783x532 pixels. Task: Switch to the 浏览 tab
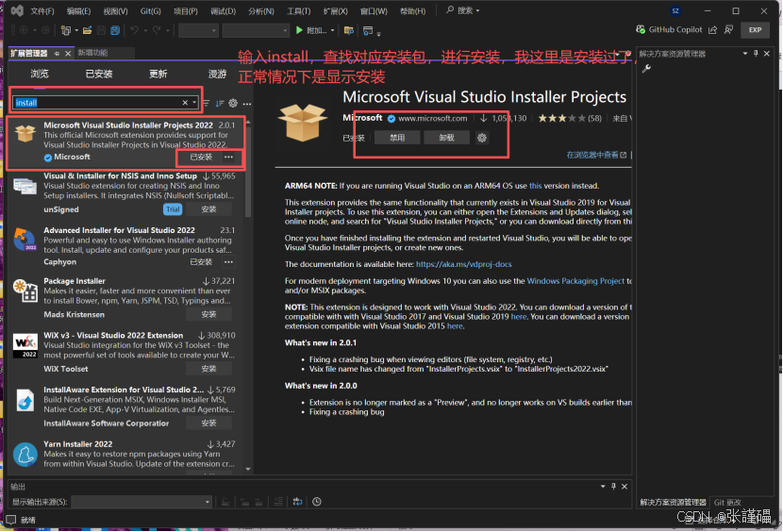40,74
